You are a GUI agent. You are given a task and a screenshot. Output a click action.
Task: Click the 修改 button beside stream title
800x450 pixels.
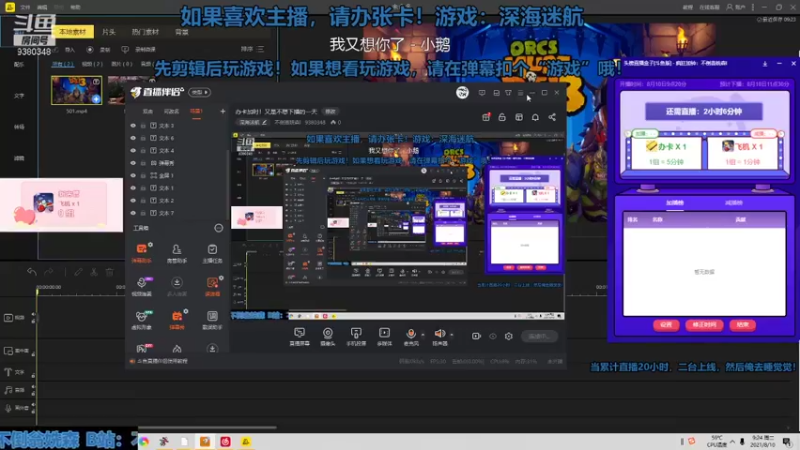click(x=331, y=111)
